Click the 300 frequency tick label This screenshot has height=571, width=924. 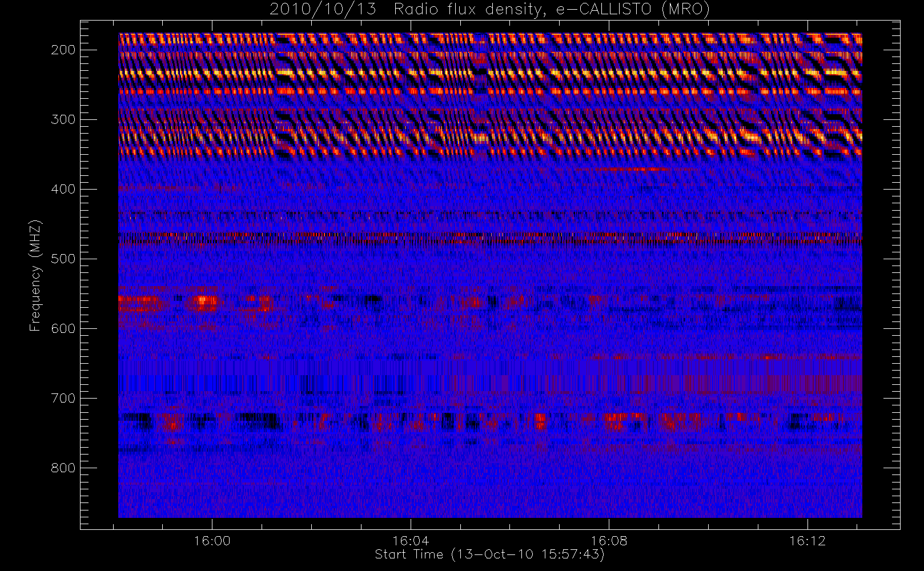tap(63, 120)
